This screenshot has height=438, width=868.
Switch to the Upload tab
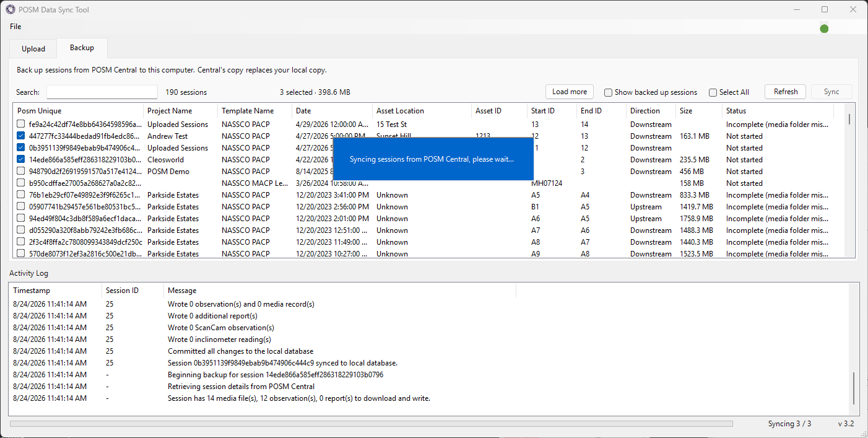pos(33,49)
